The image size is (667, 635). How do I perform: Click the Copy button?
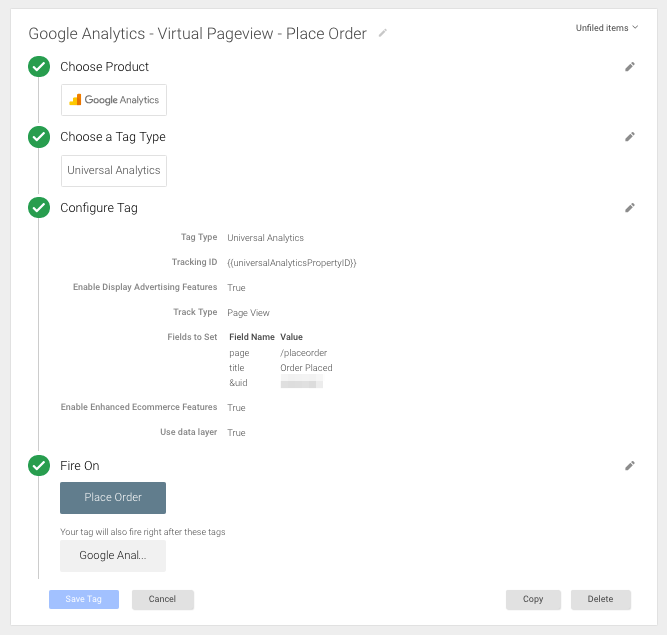click(x=533, y=599)
